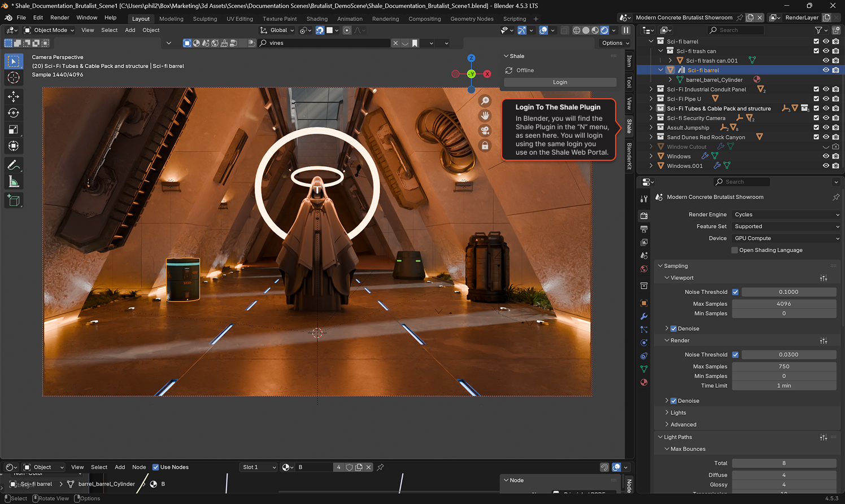Click the Shale Login button
Screen dimensions: 845x504
[x=560, y=82]
